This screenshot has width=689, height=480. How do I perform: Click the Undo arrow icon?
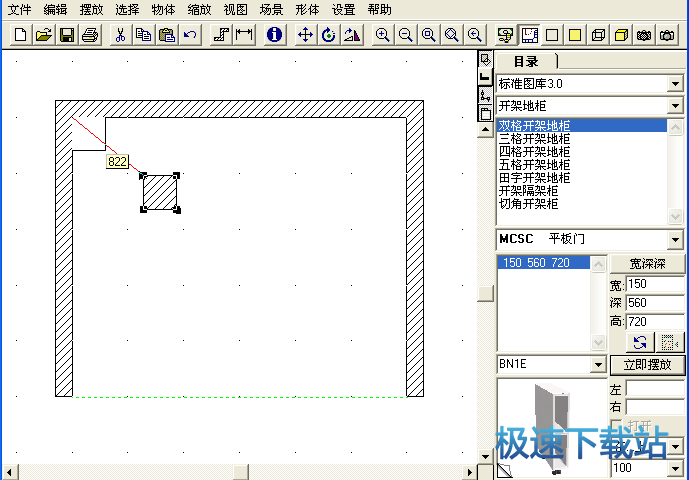189,35
